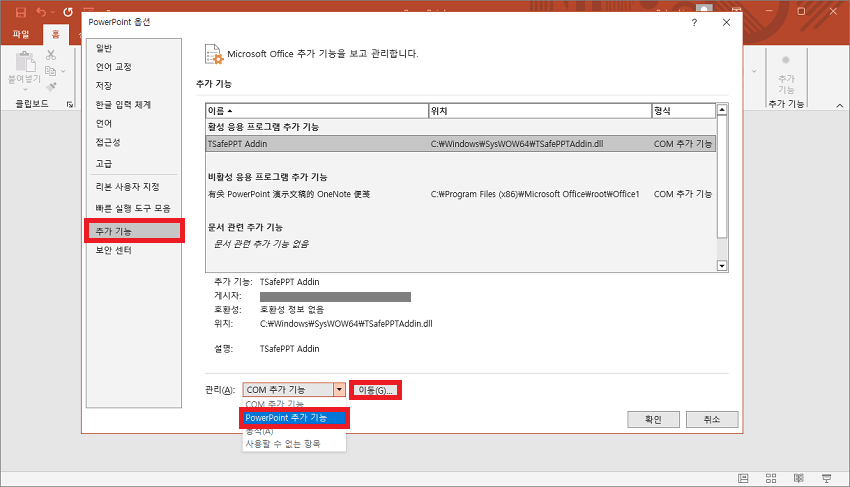Switch to Slide Sorter view in status bar
This screenshot has height=487, width=850.
tap(771, 478)
